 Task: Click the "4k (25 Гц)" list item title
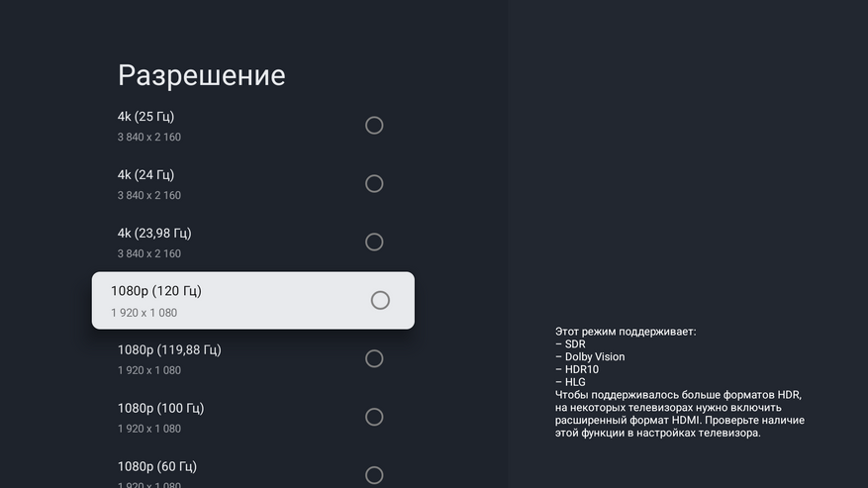point(145,117)
